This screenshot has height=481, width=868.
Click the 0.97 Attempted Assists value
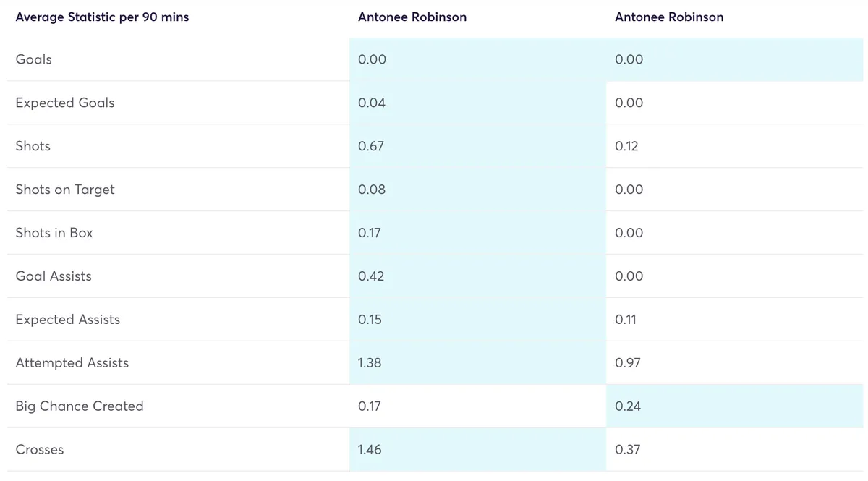[628, 363]
